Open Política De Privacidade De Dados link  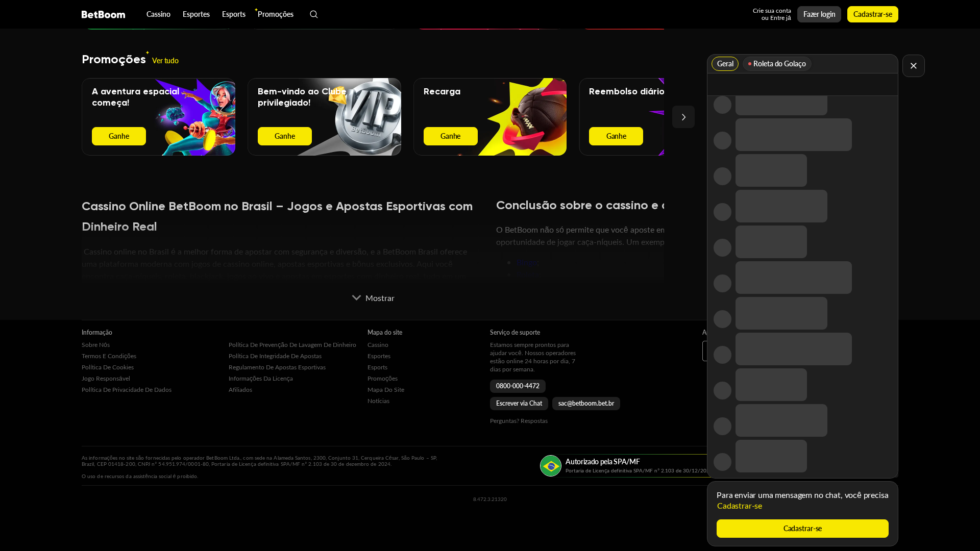coord(127,390)
